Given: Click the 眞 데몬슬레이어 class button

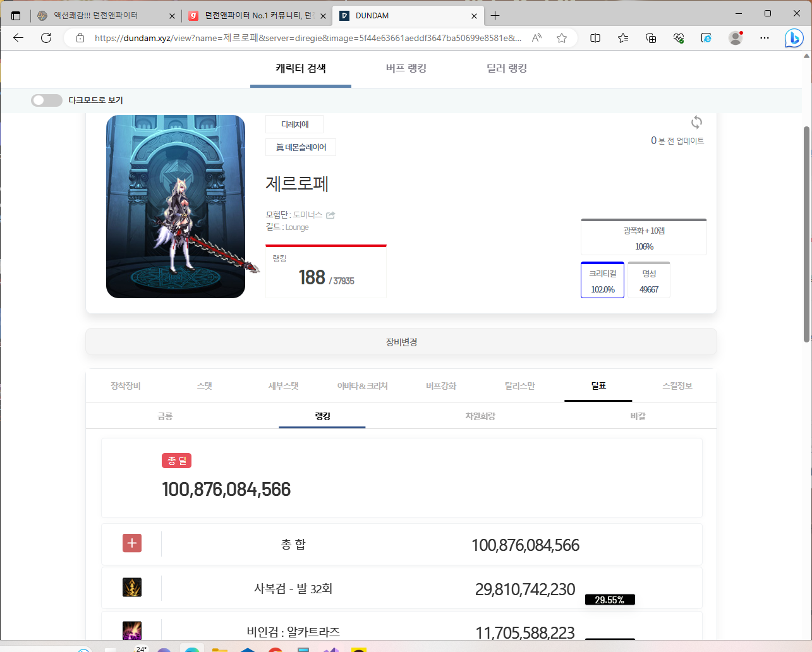Looking at the screenshot, I should (301, 147).
